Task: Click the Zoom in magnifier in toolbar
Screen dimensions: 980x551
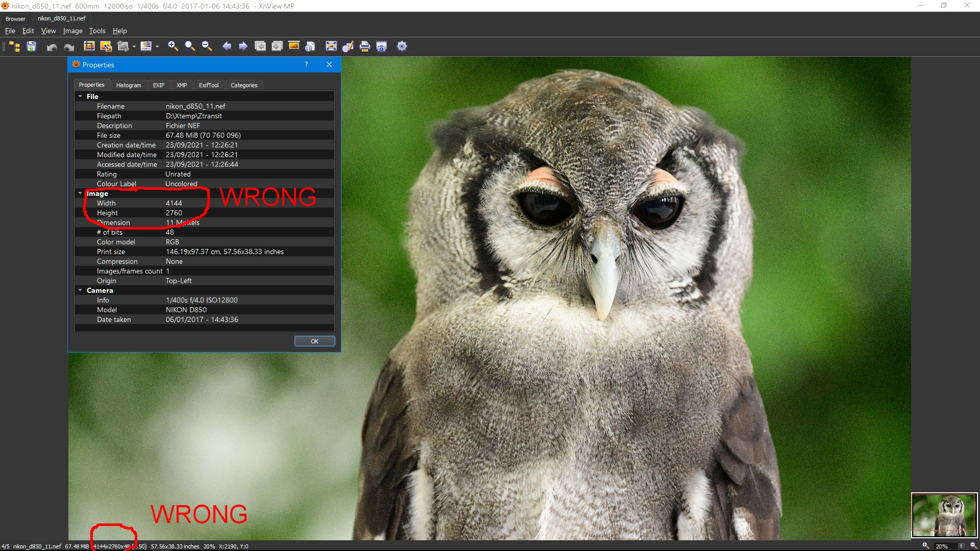Action: (173, 46)
